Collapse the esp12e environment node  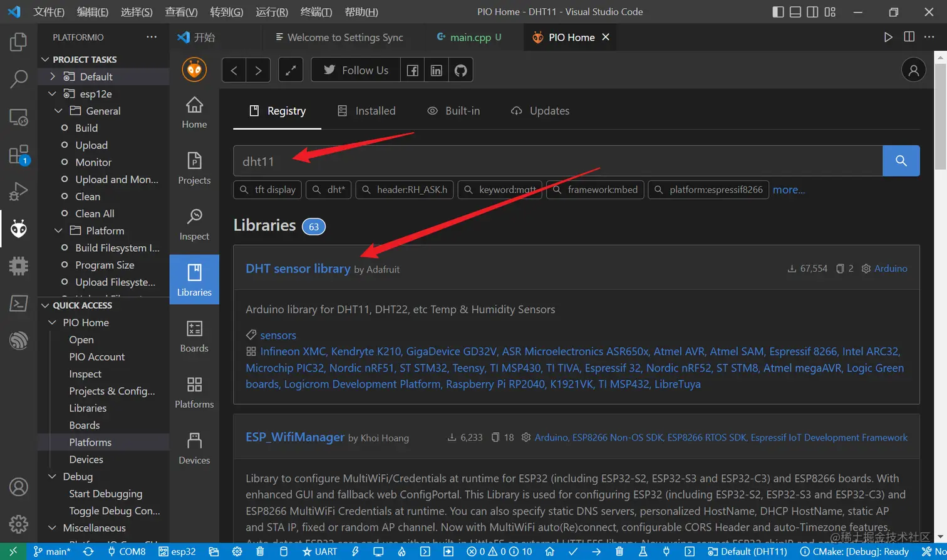coord(53,94)
